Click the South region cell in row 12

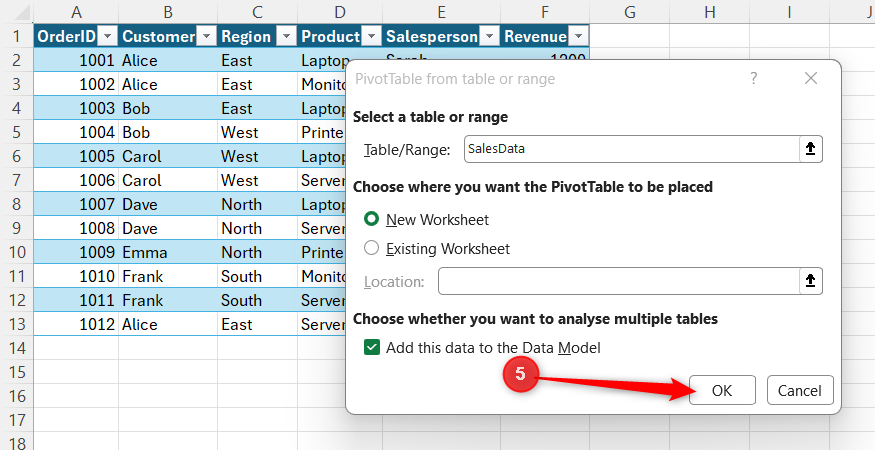257,300
